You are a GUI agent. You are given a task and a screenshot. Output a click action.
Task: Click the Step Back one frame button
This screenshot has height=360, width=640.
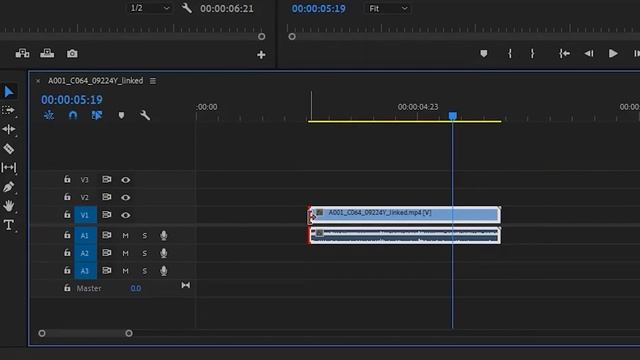click(x=589, y=53)
